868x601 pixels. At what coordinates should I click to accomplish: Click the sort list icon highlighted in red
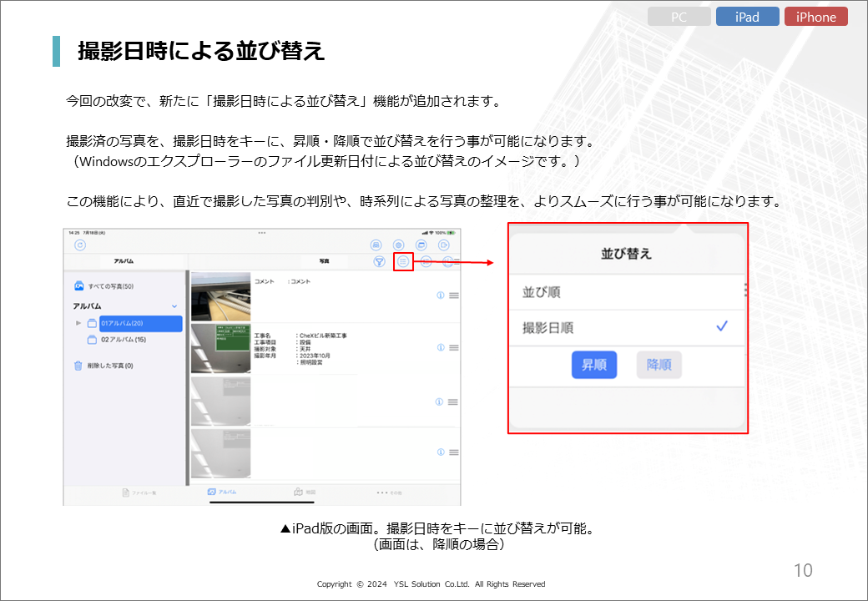coord(403,261)
